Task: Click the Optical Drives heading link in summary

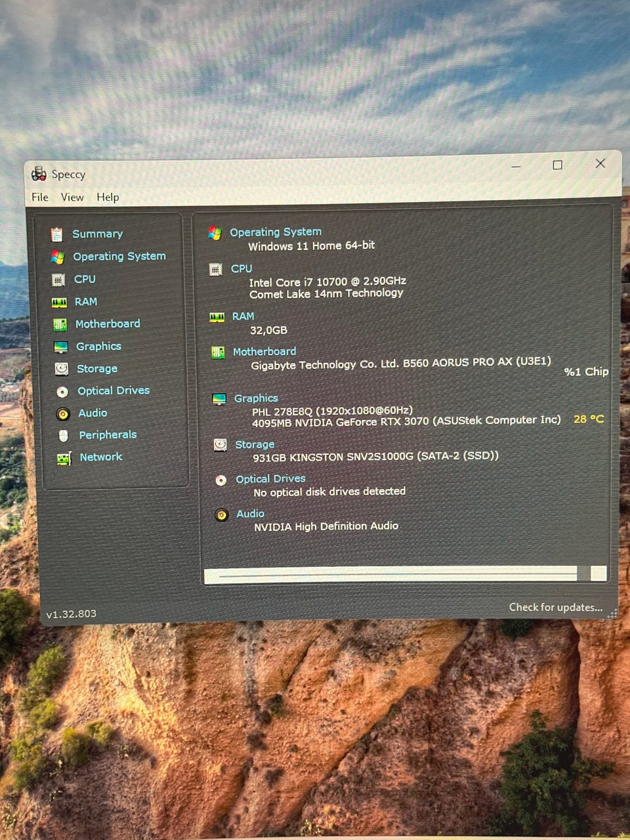Action: [x=270, y=479]
